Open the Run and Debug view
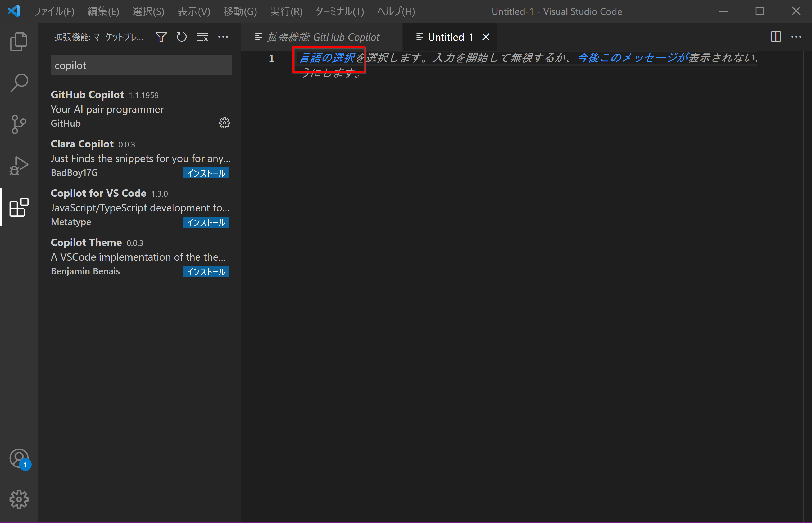This screenshot has height=523, width=812. pos(19,166)
